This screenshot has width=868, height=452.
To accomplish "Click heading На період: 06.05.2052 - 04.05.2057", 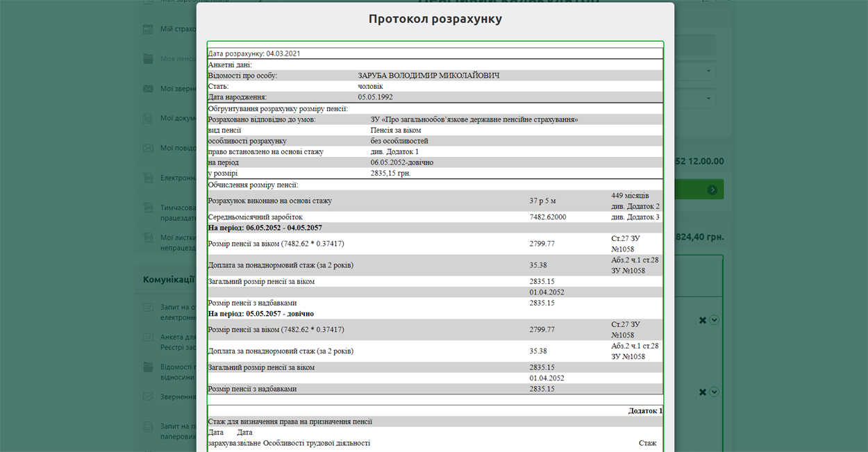I will coord(265,228).
